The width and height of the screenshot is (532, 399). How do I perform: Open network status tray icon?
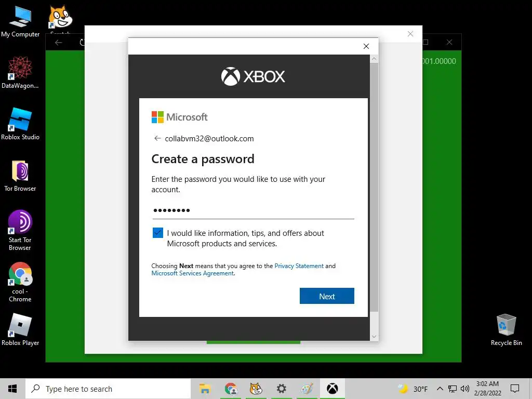(453, 389)
